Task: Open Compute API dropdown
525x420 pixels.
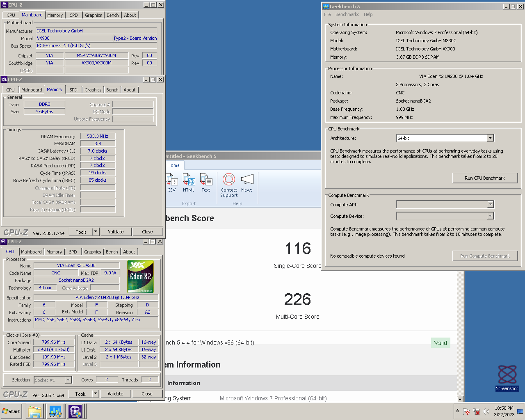Action: [490, 205]
